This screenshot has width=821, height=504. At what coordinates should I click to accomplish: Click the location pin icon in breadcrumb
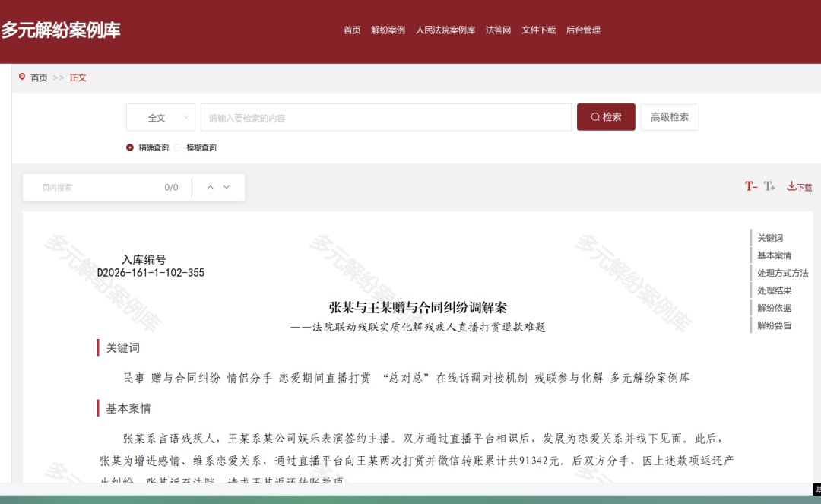click(22, 77)
